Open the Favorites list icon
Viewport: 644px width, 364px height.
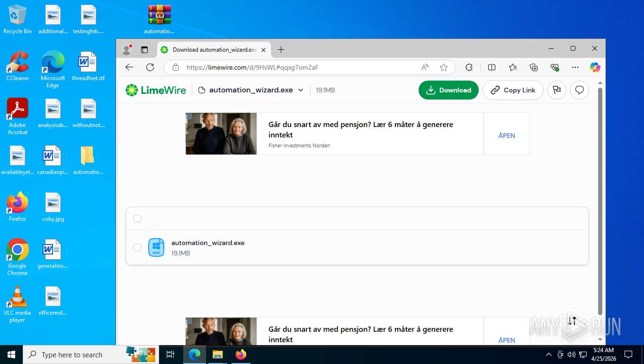point(513,67)
